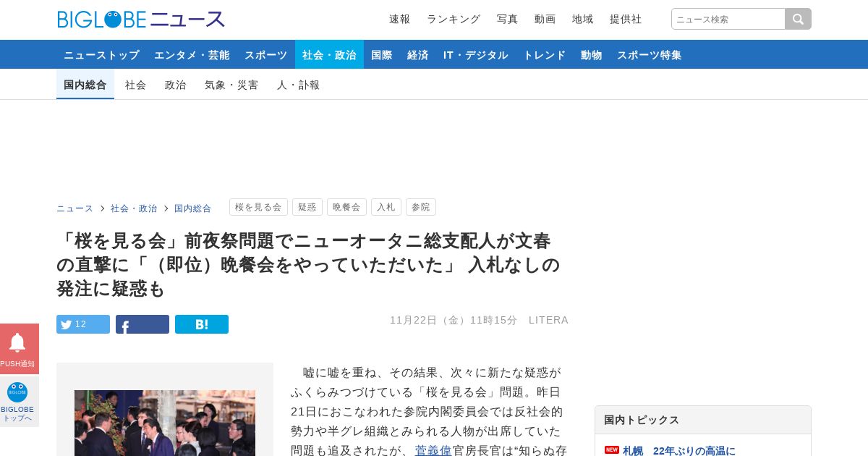Select IT・デジタル tab
Screen dimensions: 868x456
(476, 54)
